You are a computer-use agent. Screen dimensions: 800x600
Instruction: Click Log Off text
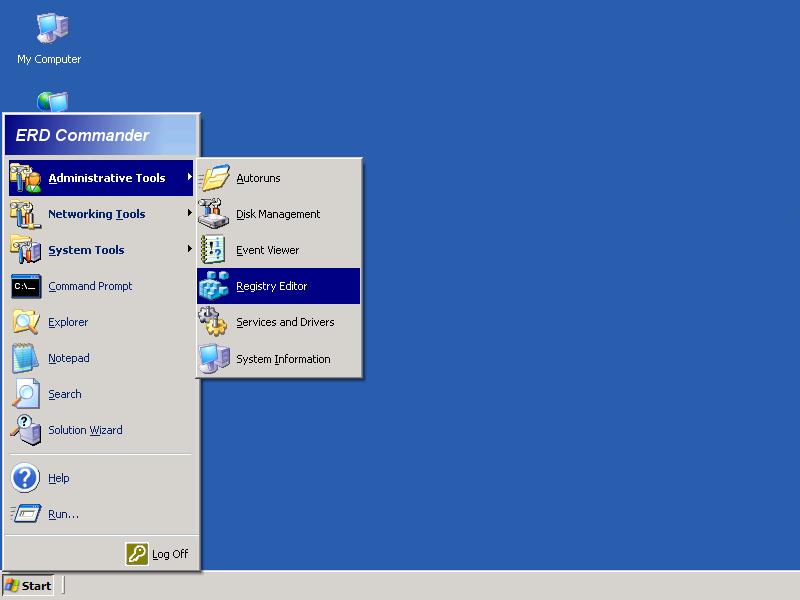pos(170,554)
